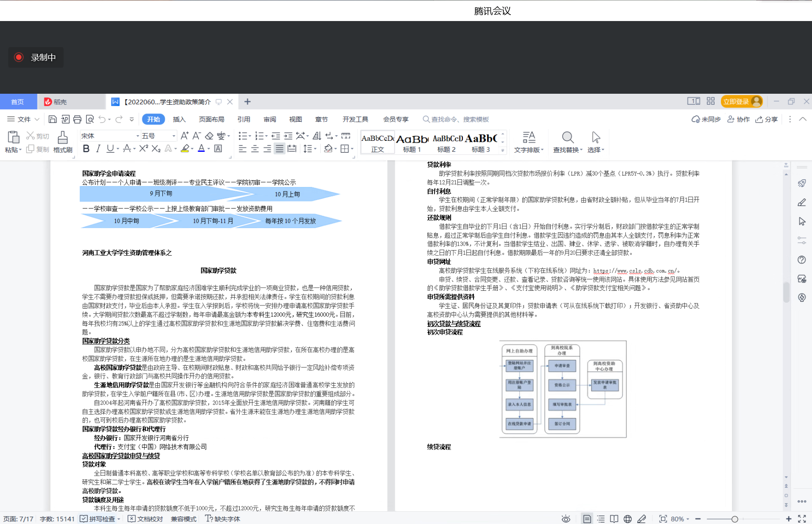
Task: Open the File (文件) menu
Action: point(23,119)
